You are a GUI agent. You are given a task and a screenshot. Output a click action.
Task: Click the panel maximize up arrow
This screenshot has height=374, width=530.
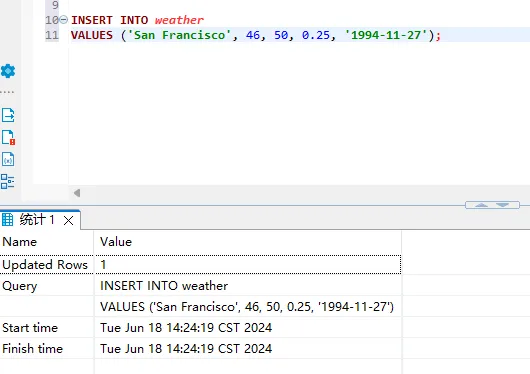pyautogui.click(x=481, y=205)
